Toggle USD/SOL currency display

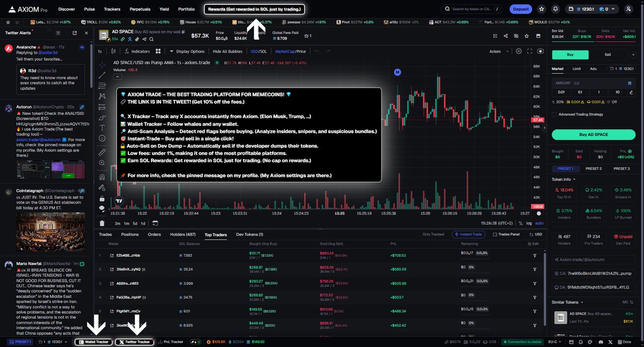pyautogui.click(x=259, y=51)
